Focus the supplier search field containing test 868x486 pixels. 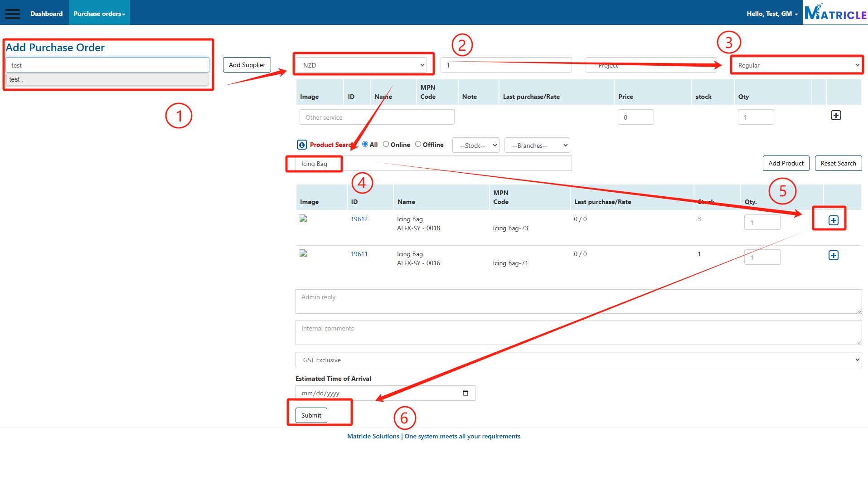[x=107, y=65]
